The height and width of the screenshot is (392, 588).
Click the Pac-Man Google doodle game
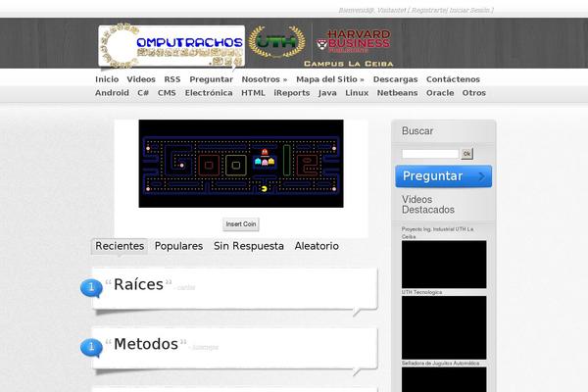coord(241,164)
